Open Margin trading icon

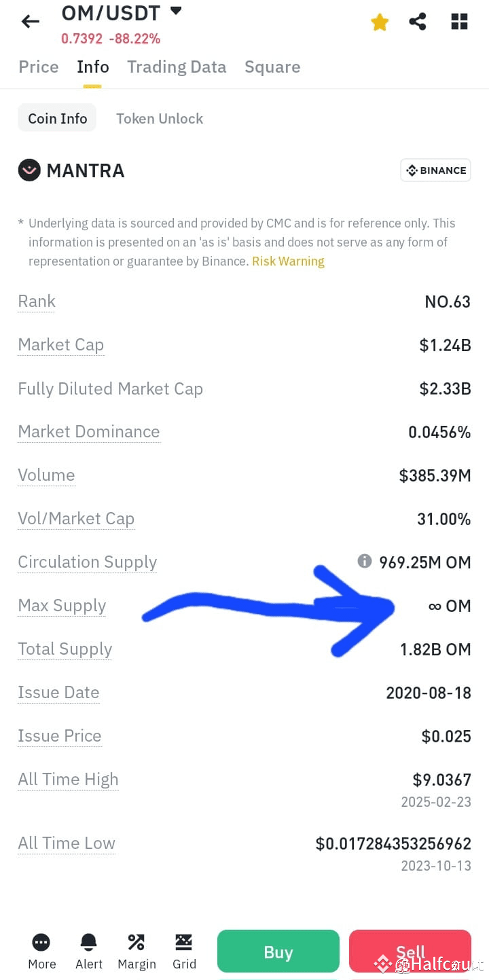[x=137, y=943]
